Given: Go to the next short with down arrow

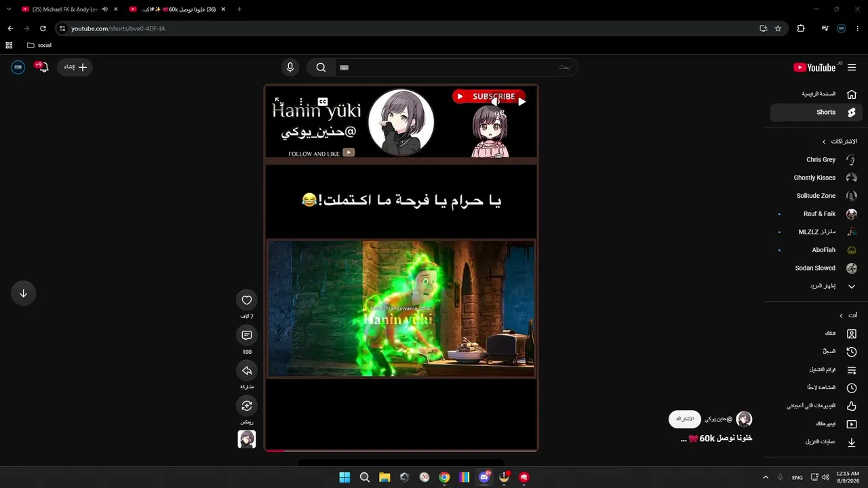Looking at the screenshot, I should coord(23,293).
